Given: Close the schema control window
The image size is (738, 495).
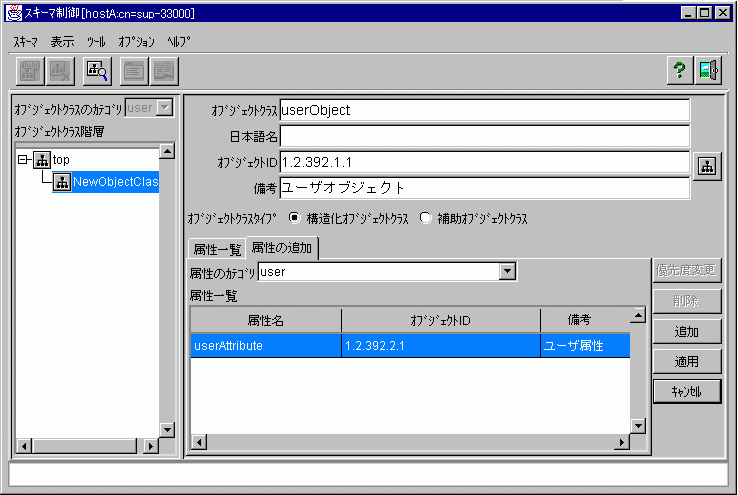Looking at the screenshot, I should (x=723, y=13).
